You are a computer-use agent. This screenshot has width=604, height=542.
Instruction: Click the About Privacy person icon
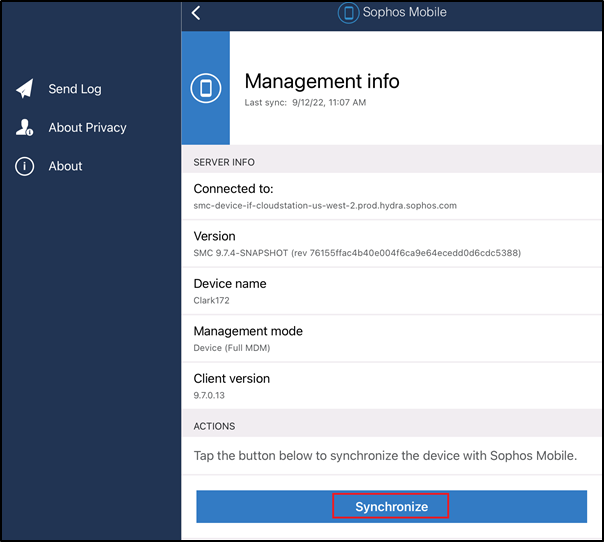24,128
